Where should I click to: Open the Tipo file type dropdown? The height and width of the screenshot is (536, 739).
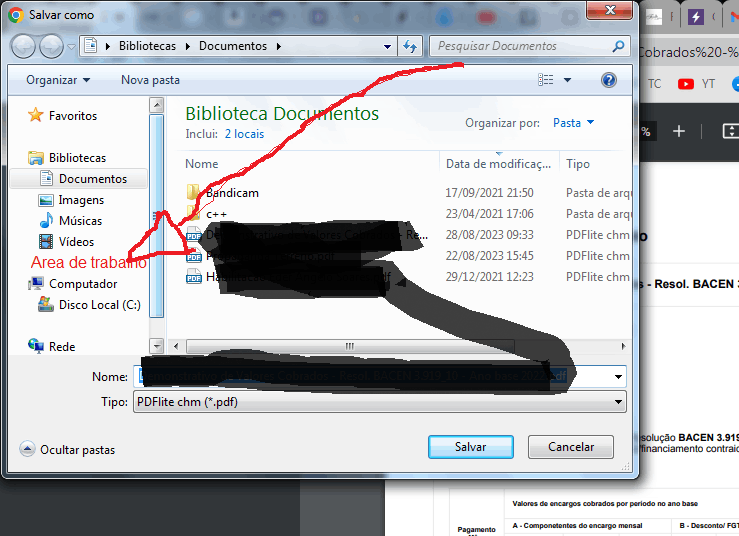click(x=380, y=402)
